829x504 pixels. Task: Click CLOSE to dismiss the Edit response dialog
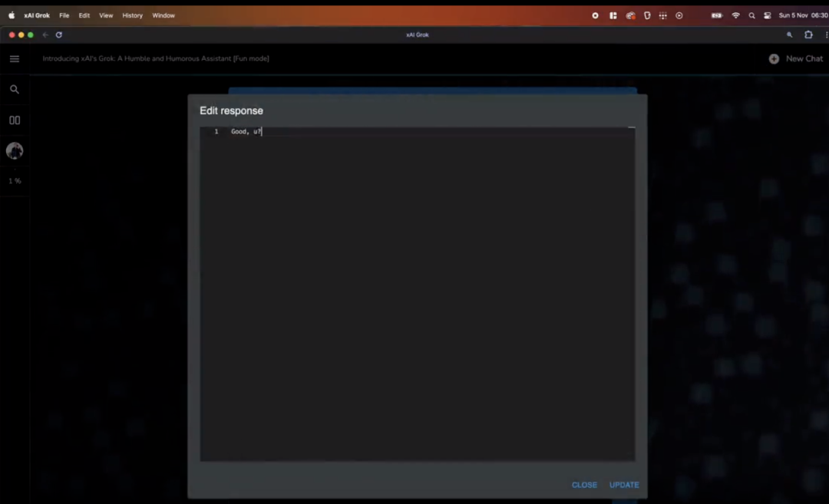pyautogui.click(x=584, y=485)
